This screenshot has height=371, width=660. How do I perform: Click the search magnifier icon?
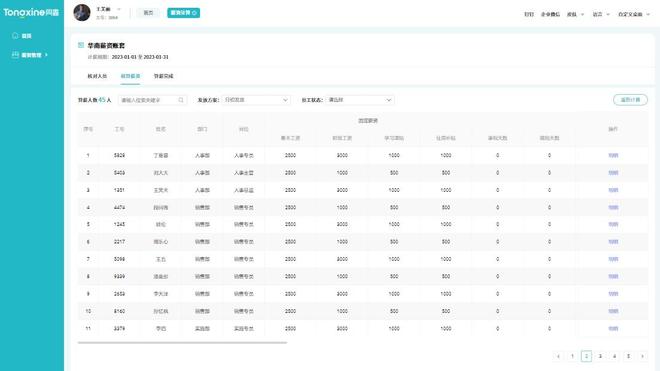181,100
